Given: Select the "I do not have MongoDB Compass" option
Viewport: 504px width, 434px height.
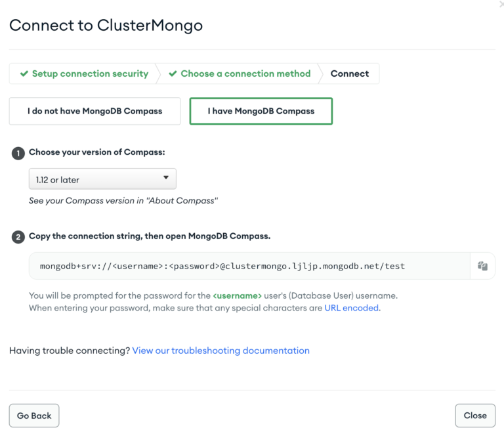Looking at the screenshot, I should click(94, 111).
